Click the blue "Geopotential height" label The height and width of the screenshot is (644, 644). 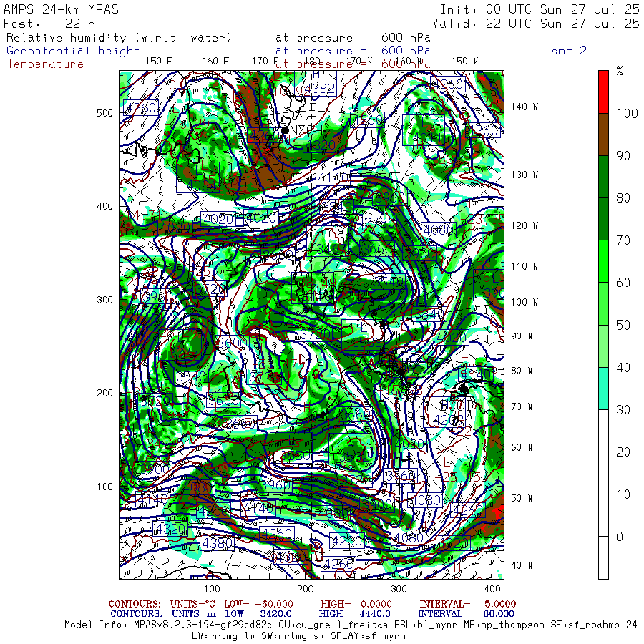[x=73, y=51]
